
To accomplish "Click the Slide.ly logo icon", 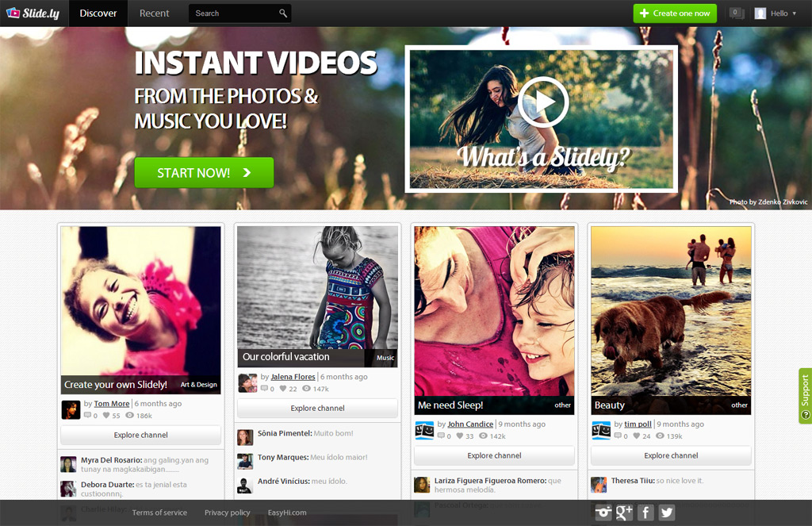I will (x=12, y=13).
